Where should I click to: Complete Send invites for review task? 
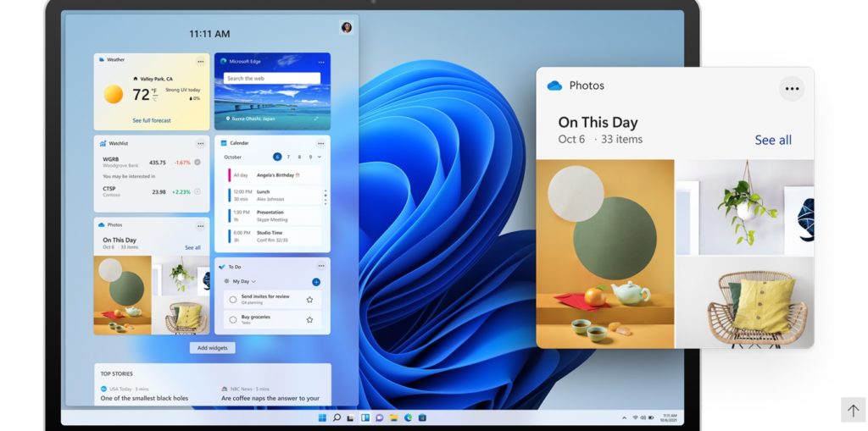point(232,299)
